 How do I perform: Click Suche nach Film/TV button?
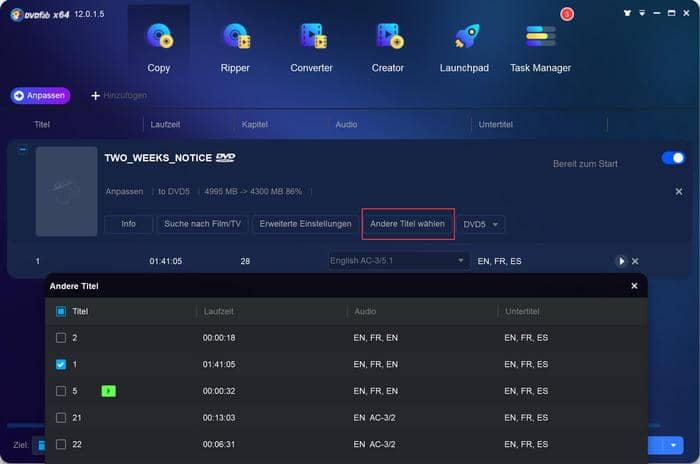[x=202, y=224]
